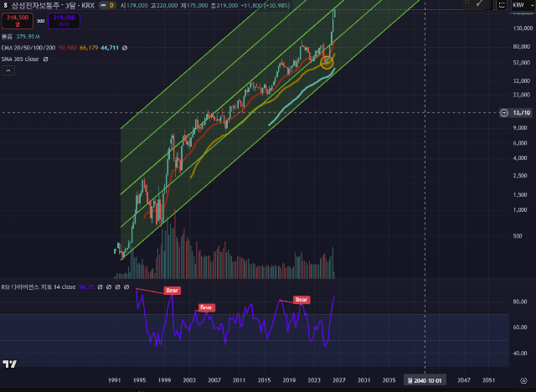
Task: Click the last ∅ symbol in the RSI legend
Action: pyautogui.click(x=126, y=287)
